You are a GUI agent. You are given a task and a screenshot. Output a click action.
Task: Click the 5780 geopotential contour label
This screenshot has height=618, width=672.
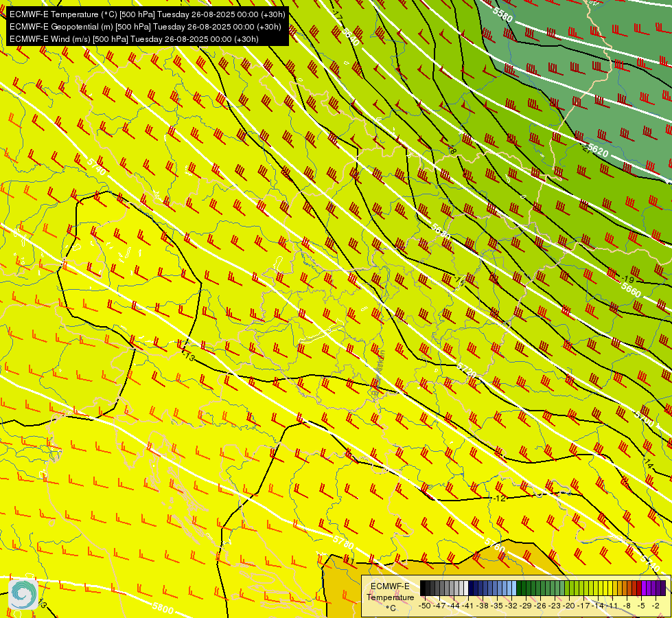pyautogui.click(x=343, y=542)
